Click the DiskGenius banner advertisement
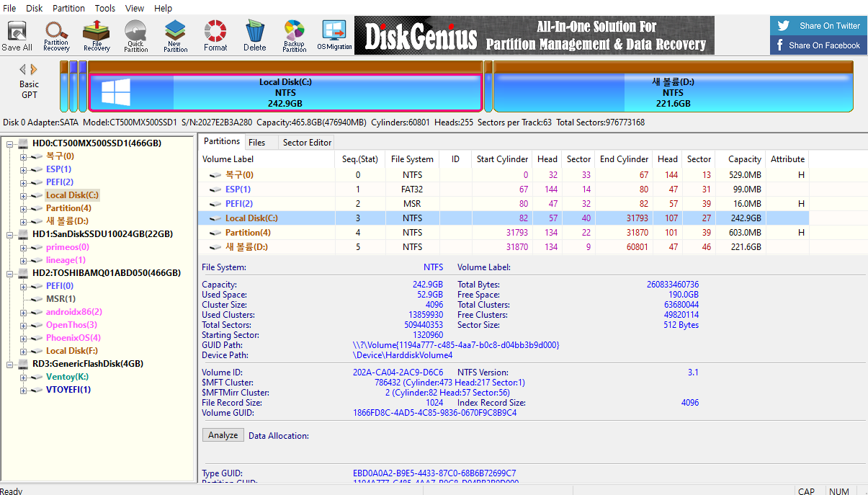Screen dimensions: 868x495 [534, 35]
